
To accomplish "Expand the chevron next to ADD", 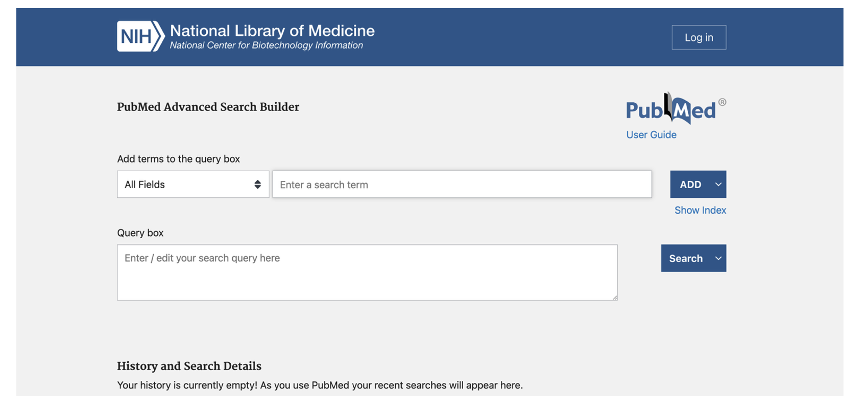I will pyautogui.click(x=718, y=185).
